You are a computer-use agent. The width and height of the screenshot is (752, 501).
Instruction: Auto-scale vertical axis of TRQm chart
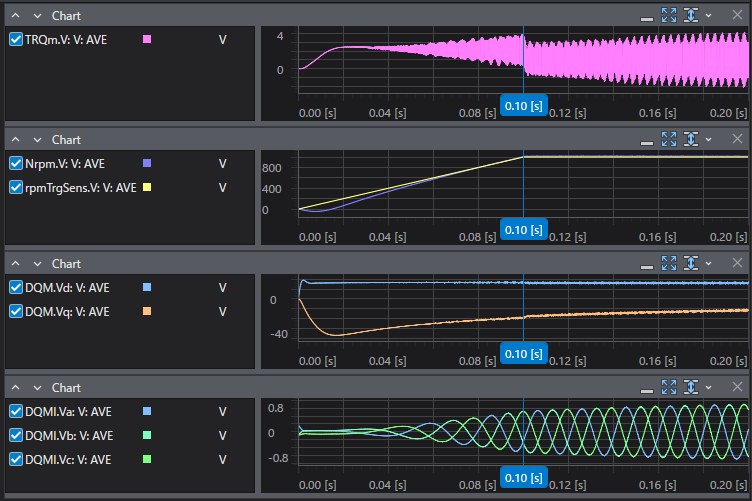tap(691, 15)
